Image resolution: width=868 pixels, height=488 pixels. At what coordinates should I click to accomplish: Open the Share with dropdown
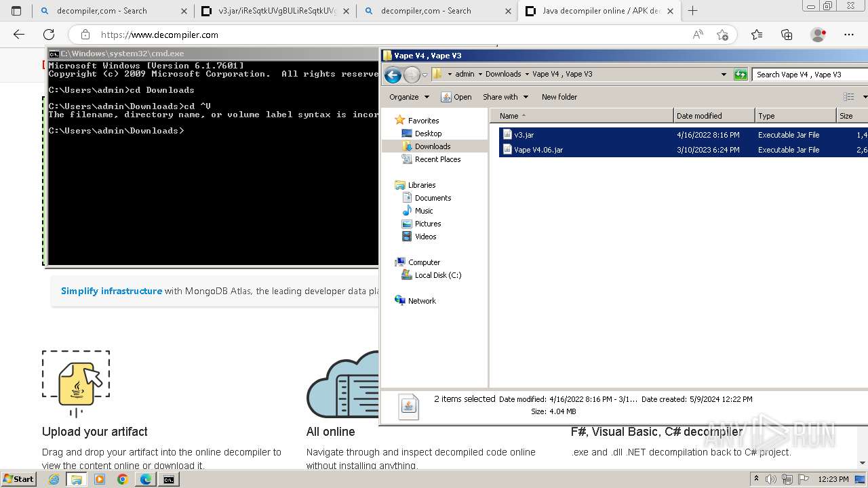505,97
